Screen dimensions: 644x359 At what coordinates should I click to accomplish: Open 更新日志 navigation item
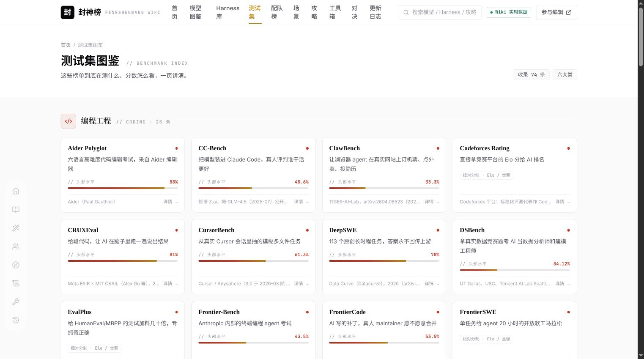375,12
